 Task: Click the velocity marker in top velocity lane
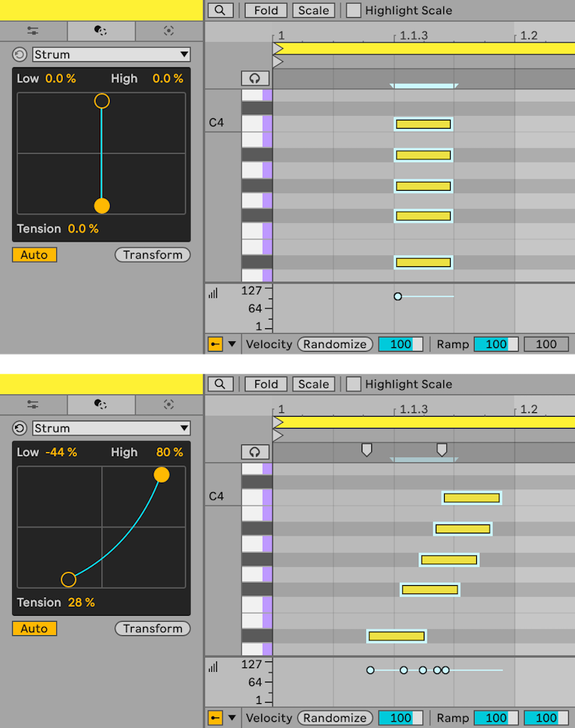coord(398,296)
